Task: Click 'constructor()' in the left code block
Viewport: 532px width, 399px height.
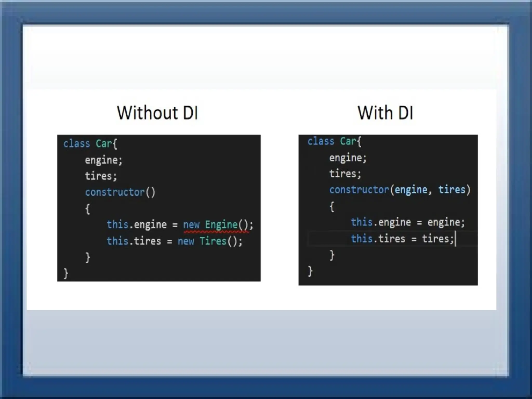Action: (x=120, y=192)
